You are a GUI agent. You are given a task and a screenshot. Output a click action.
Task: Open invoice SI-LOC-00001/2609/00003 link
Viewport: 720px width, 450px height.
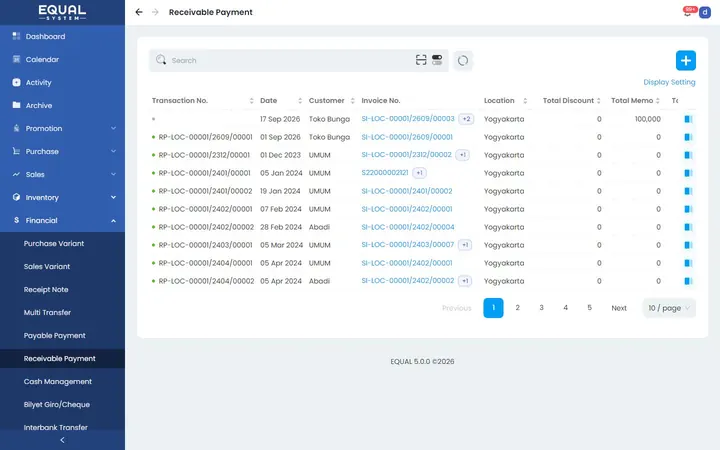[x=408, y=118]
